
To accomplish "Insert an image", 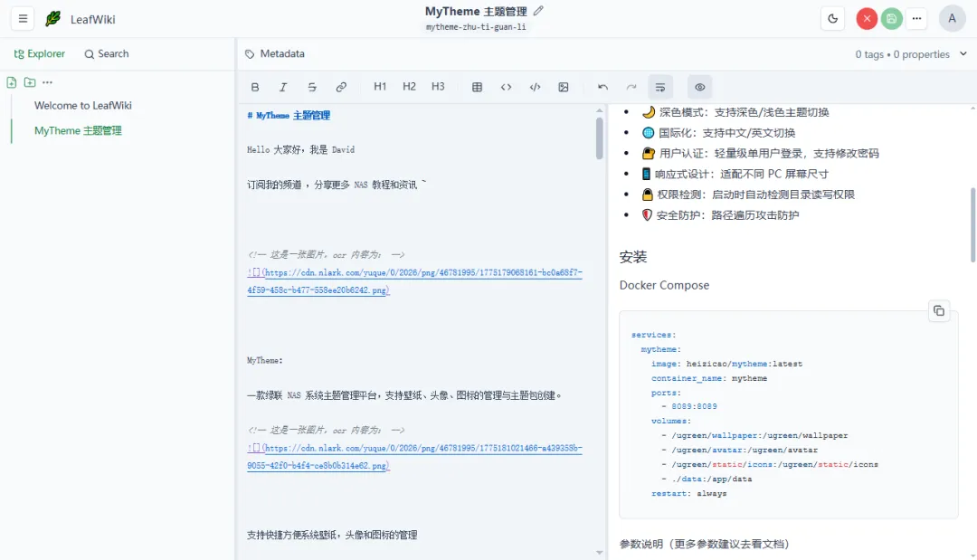I will click(564, 87).
